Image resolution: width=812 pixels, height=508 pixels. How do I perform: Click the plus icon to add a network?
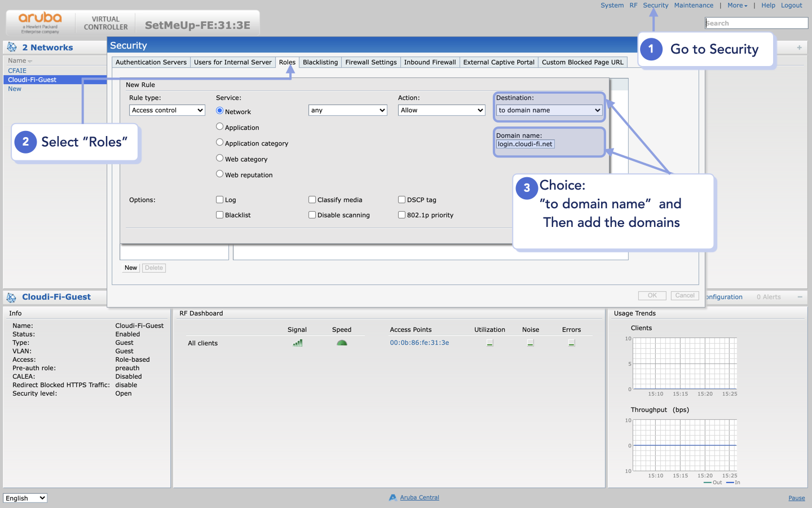point(799,47)
